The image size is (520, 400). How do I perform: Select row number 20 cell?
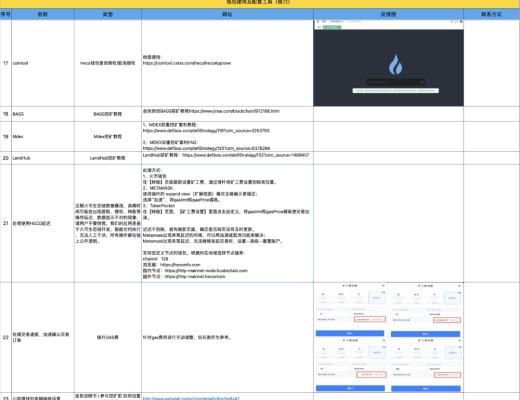coord(6,158)
